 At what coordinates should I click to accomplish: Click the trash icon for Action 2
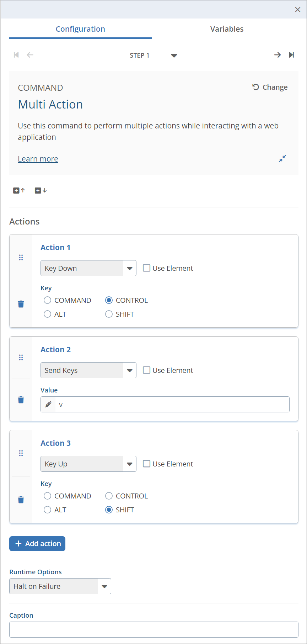click(x=21, y=400)
